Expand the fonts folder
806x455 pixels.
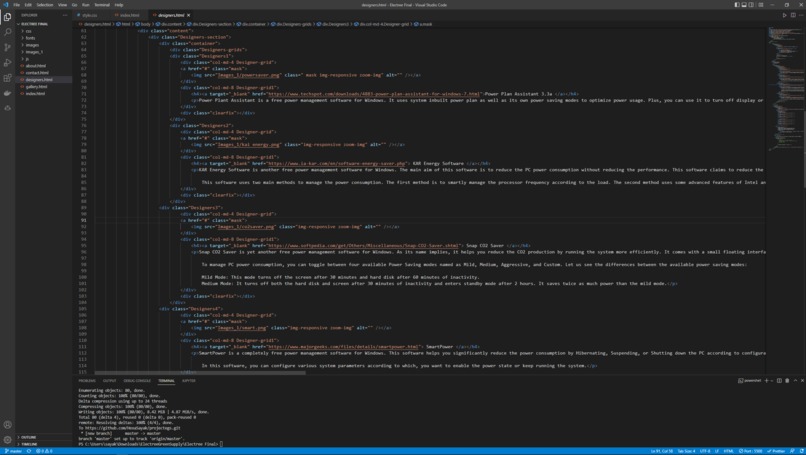(30, 38)
